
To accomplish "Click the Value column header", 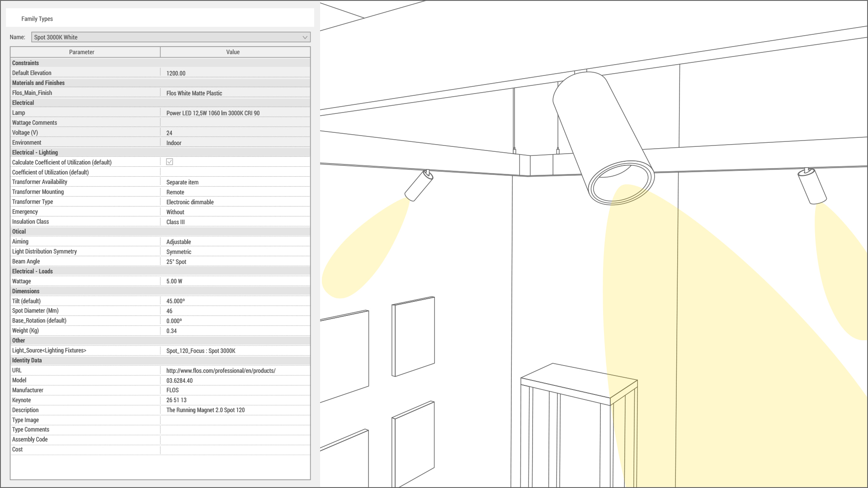I will click(x=233, y=52).
